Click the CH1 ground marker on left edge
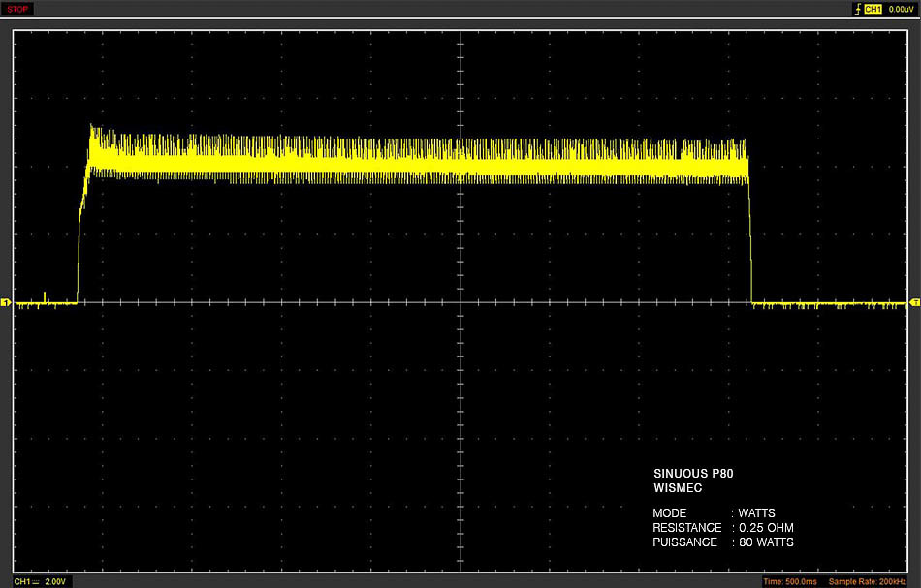Screen dimensions: 921x588 5,303
